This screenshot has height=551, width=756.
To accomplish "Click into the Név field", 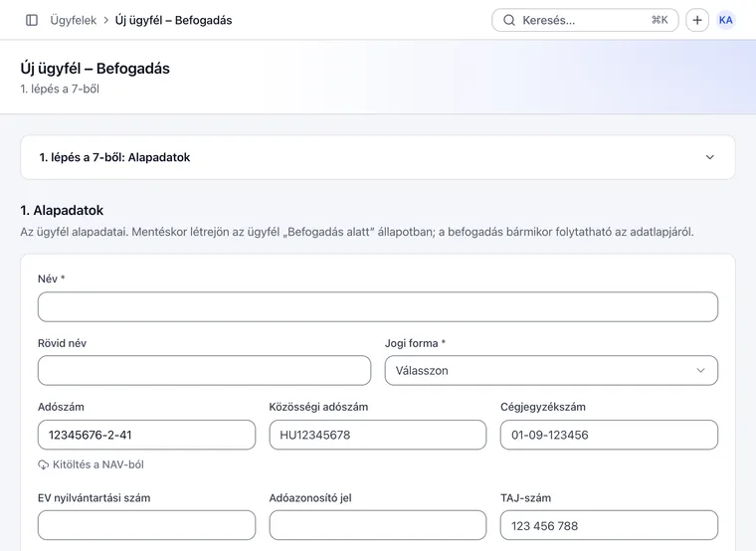I will coord(378,306).
